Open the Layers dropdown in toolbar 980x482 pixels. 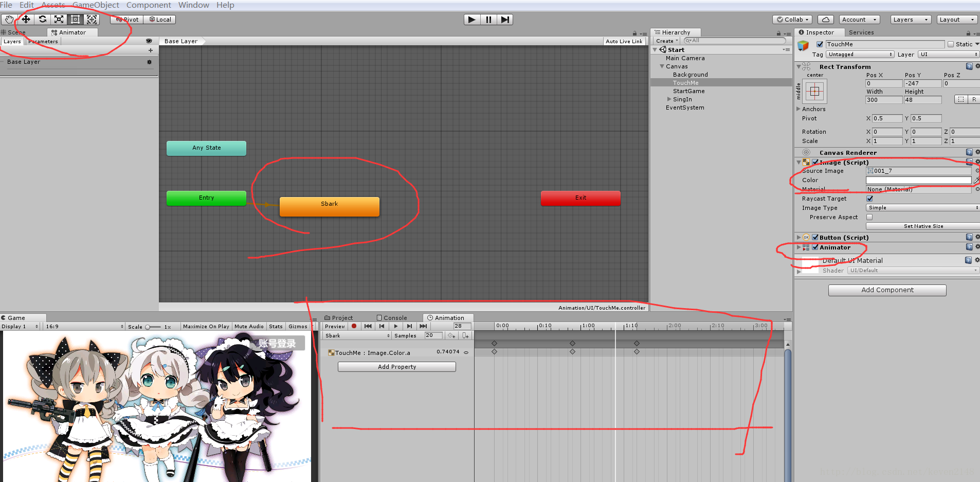click(x=911, y=20)
